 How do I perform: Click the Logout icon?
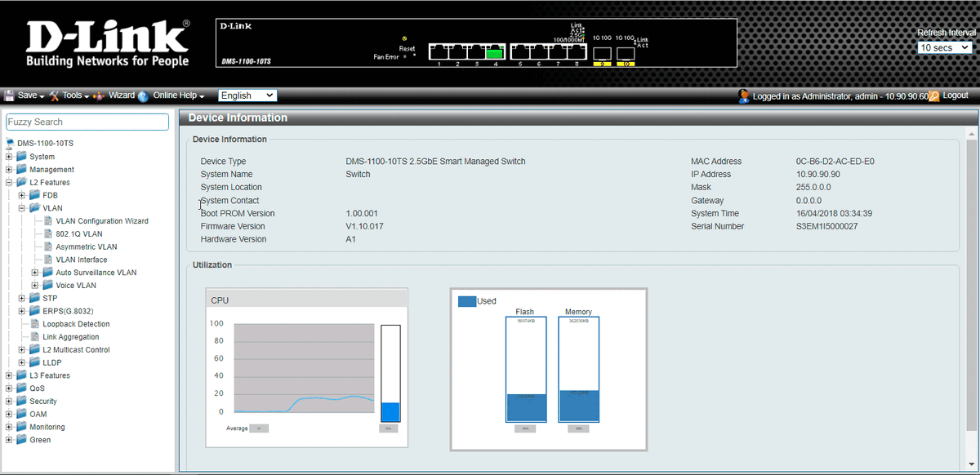tap(934, 95)
